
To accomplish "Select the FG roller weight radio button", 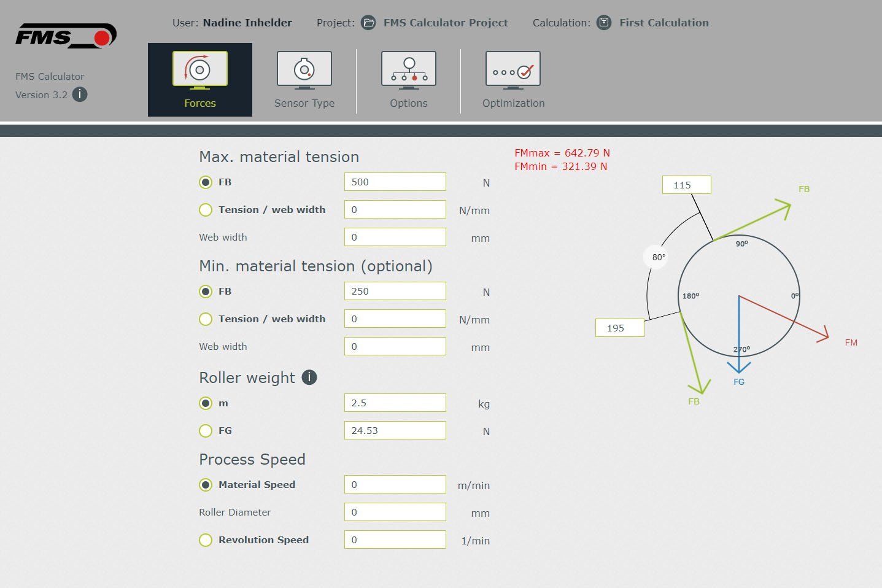I will [206, 431].
